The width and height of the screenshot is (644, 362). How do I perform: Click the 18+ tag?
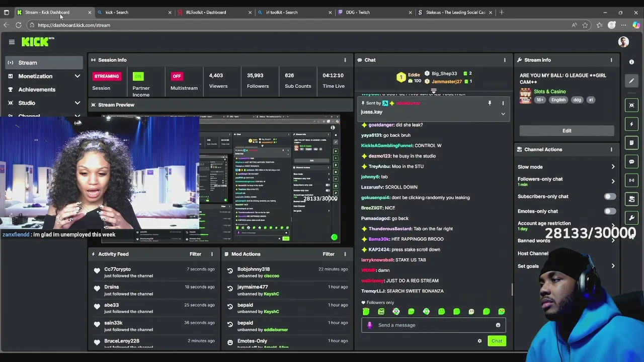pyautogui.click(x=540, y=100)
